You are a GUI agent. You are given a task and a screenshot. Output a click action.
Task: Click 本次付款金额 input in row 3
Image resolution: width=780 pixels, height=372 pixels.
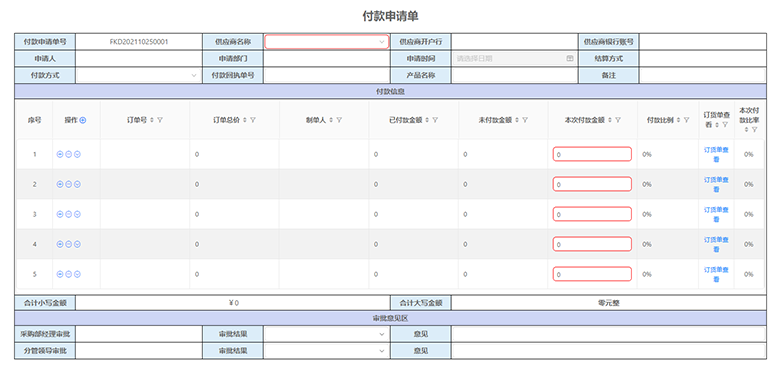coord(592,214)
